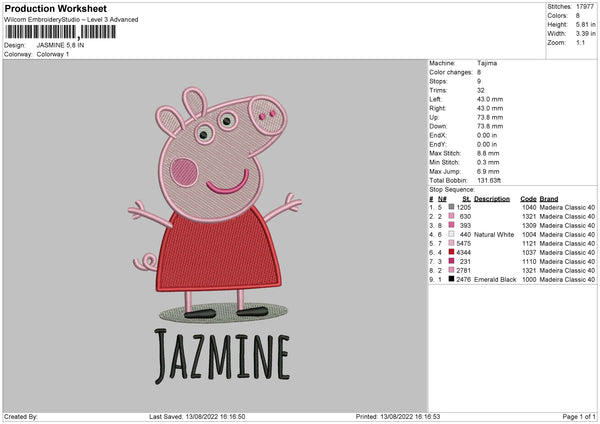Click the 'Created By:' footer label
This screenshot has width=600, height=424.
(x=21, y=416)
